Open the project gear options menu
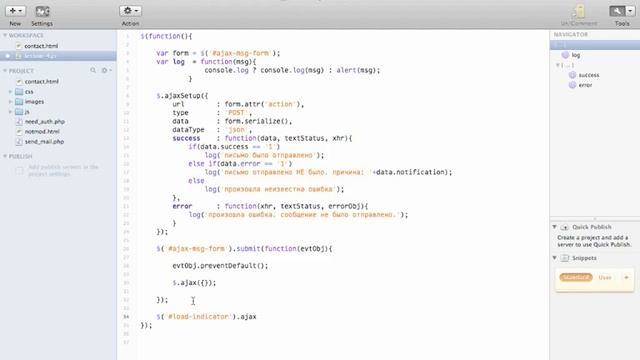The width and height of the screenshot is (640, 360). 106,71
